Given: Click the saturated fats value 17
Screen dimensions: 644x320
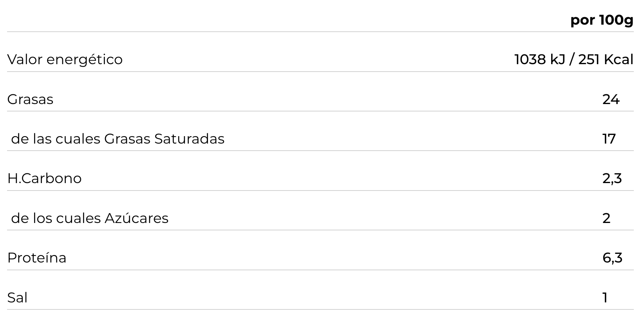Looking at the screenshot, I should 609,139.
